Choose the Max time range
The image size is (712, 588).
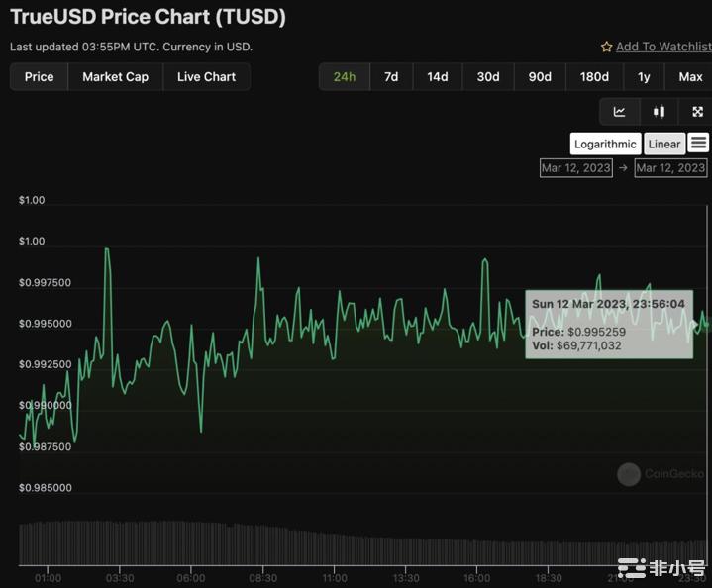tap(690, 77)
